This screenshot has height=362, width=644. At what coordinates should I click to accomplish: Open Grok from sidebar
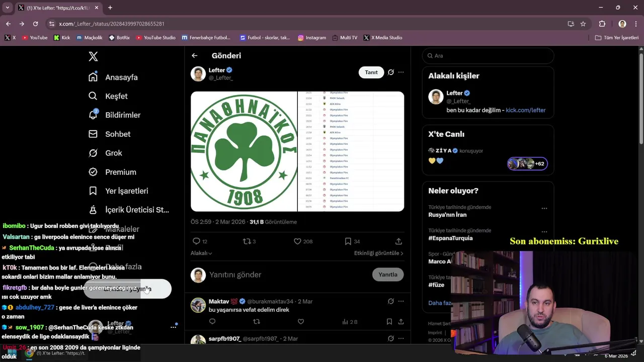(105, 153)
